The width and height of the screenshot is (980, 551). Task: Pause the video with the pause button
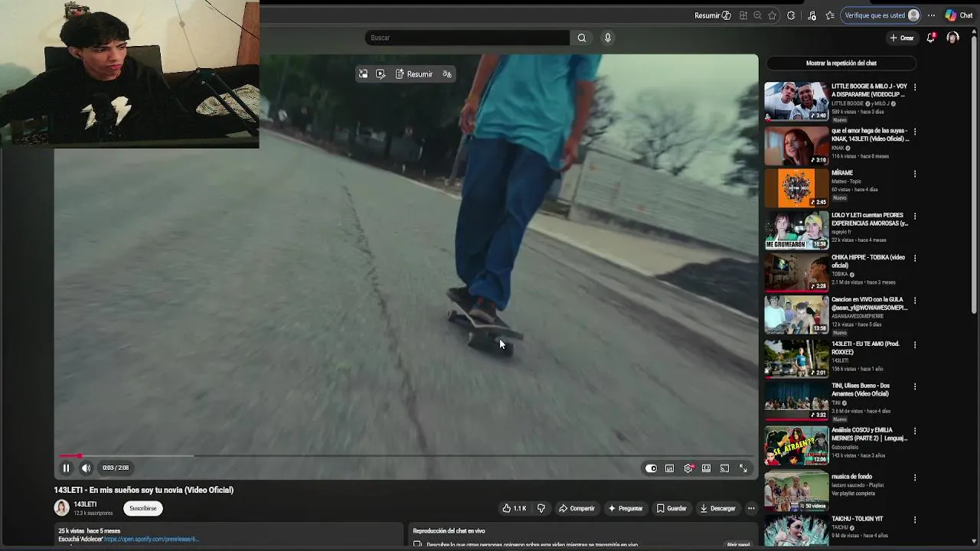click(x=66, y=468)
